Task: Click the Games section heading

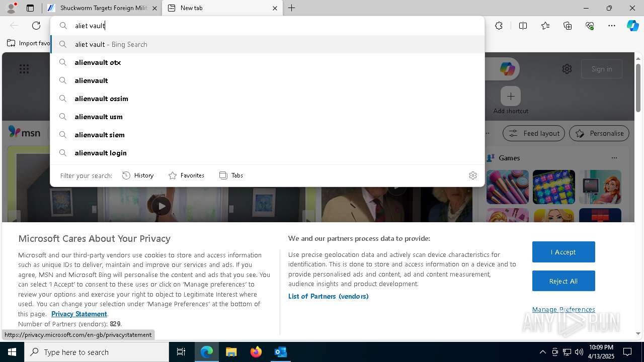Action: (509, 158)
